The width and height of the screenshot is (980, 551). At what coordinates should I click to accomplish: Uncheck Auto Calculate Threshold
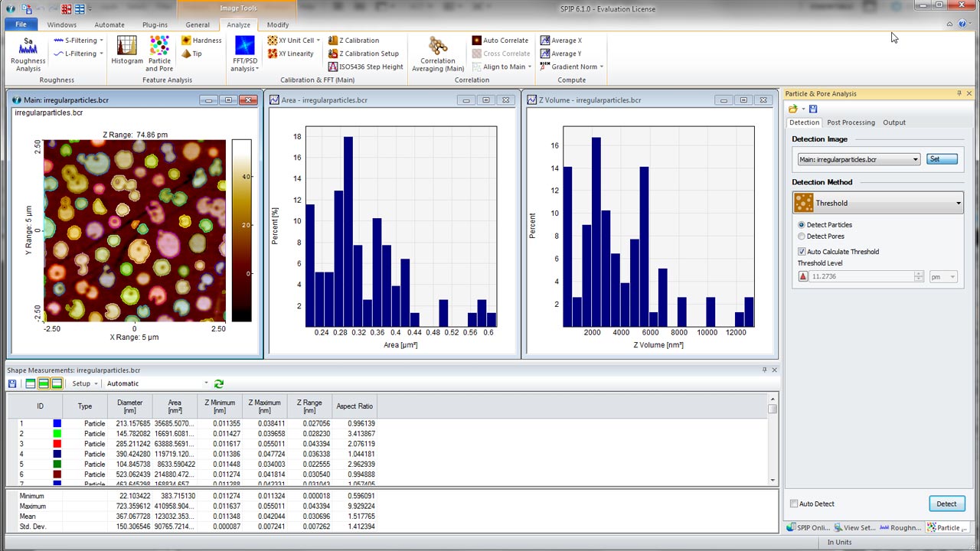[802, 252]
